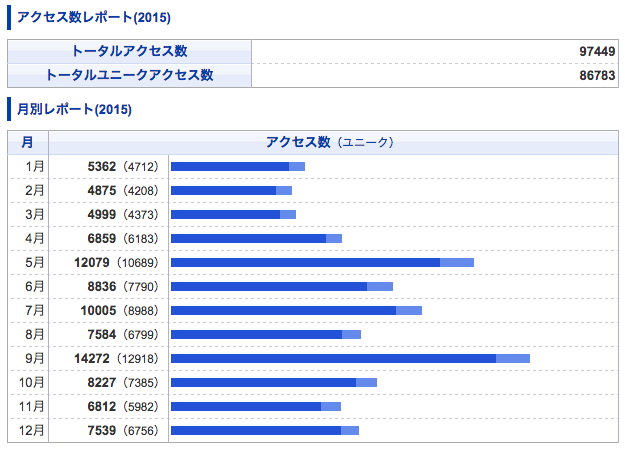Click January access count 5362
The width and height of the screenshot is (625, 449).
pyautogui.click(x=102, y=167)
